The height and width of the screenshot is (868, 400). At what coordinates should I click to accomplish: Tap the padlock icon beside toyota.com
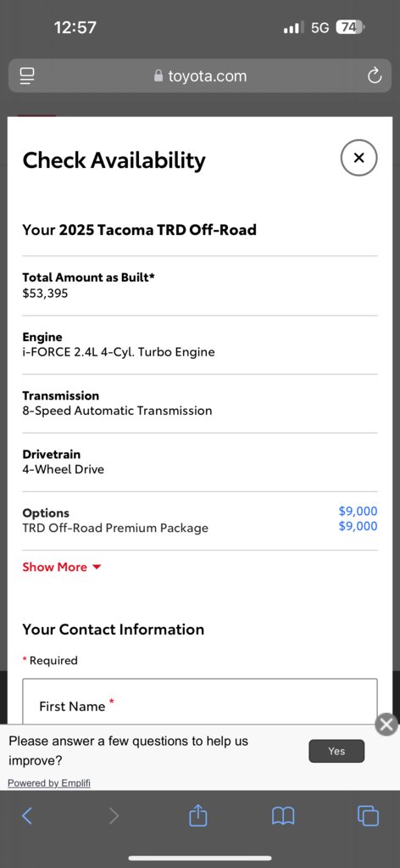click(158, 76)
